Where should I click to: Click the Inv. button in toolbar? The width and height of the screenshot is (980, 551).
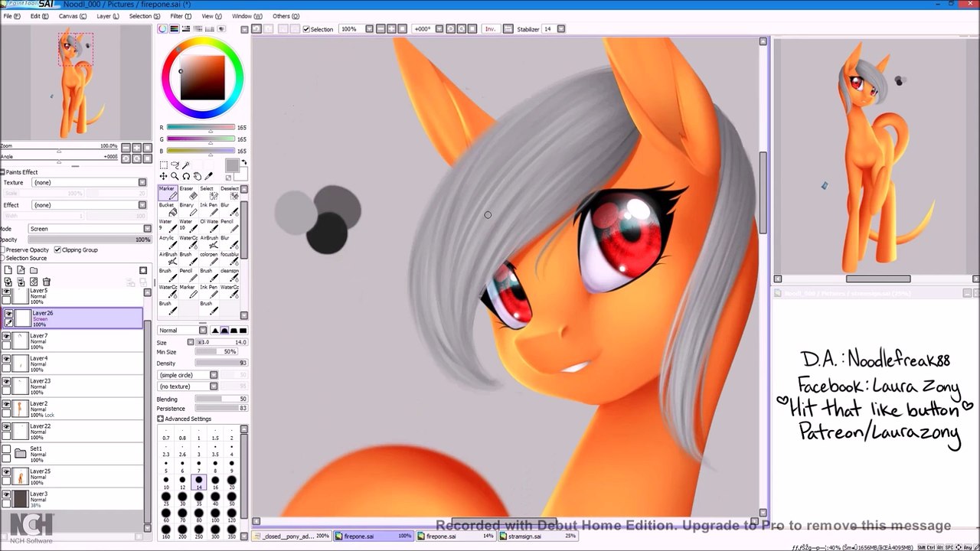tap(490, 29)
